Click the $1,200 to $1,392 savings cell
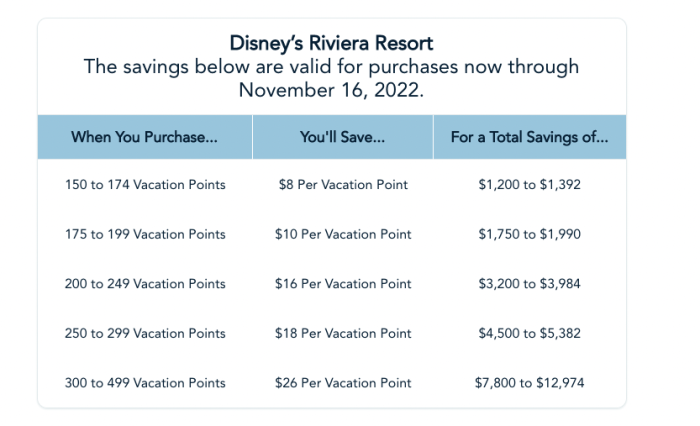The image size is (700, 426). pos(529,185)
